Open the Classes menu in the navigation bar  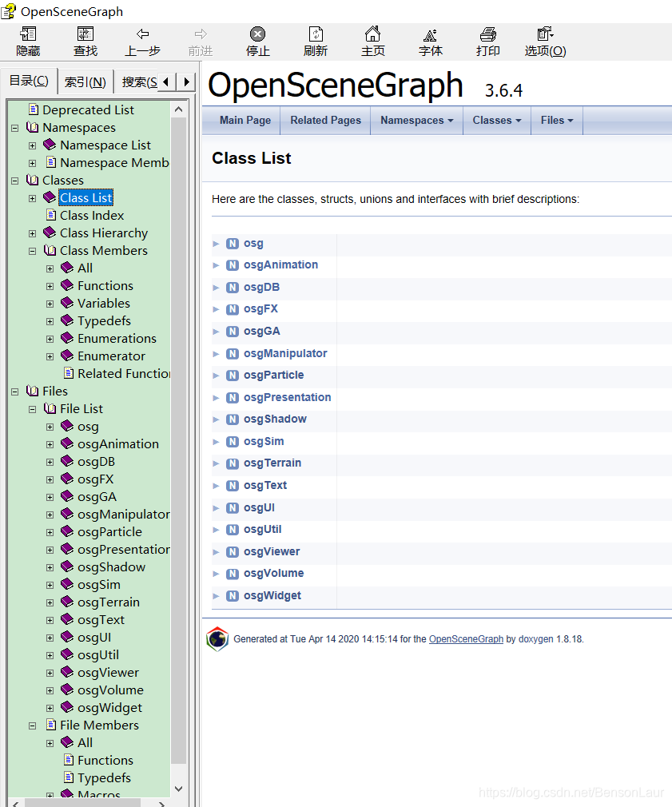496,120
